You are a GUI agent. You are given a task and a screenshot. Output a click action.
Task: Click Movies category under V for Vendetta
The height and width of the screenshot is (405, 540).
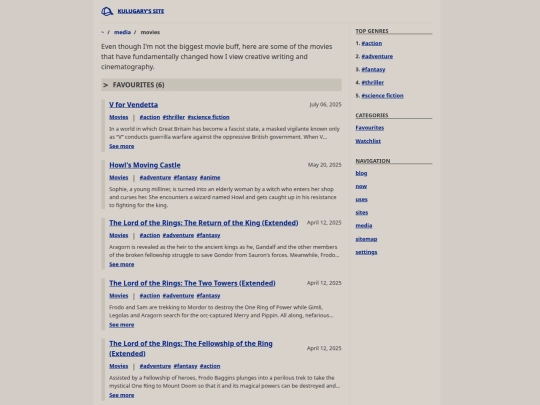(x=118, y=117)
